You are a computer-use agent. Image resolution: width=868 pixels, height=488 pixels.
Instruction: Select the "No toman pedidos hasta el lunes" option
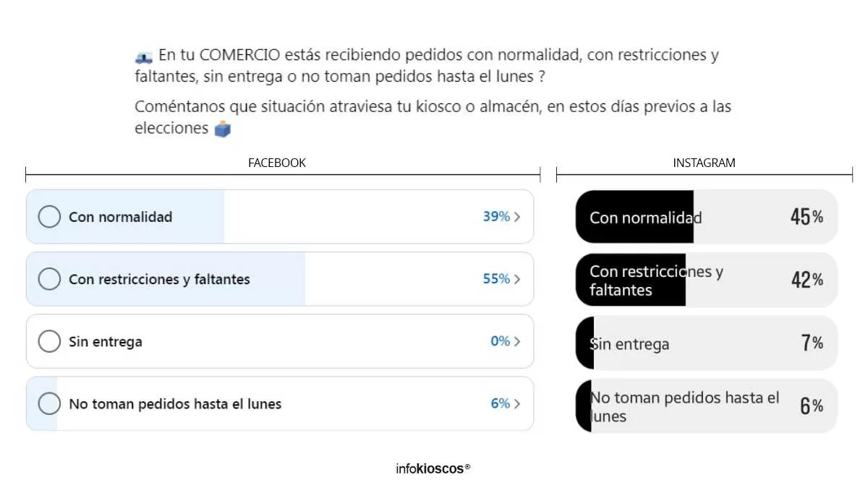[x=49, y=403]
